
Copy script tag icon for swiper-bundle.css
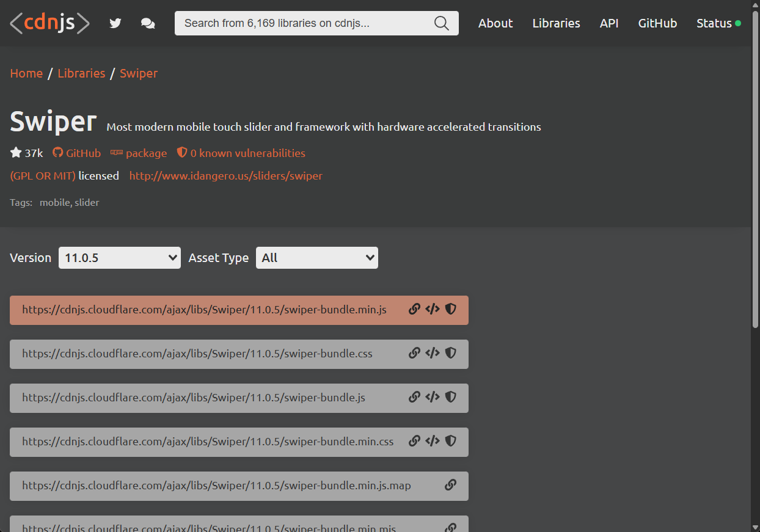433,353
